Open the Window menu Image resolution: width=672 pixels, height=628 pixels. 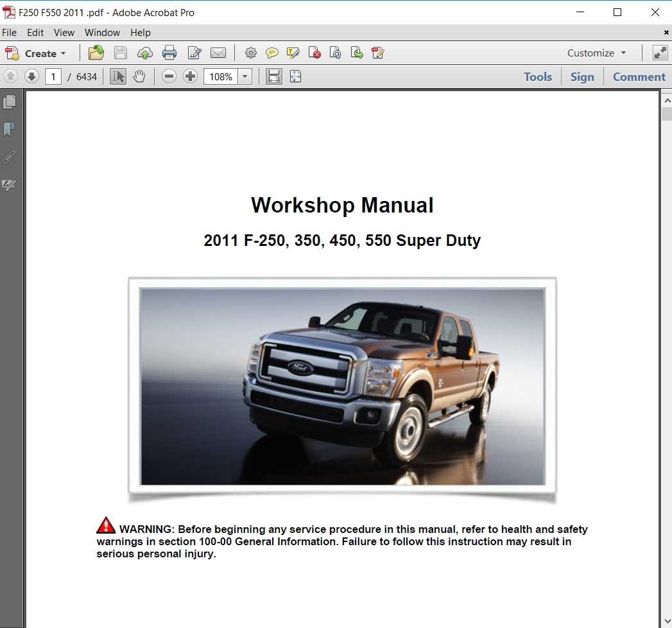[102, 33]
